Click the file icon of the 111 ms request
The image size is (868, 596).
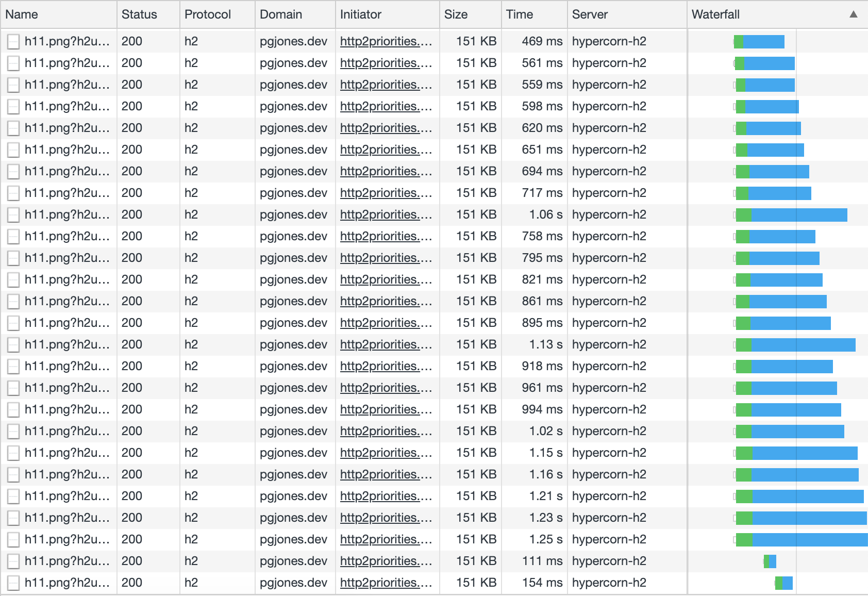pos(13,561)
